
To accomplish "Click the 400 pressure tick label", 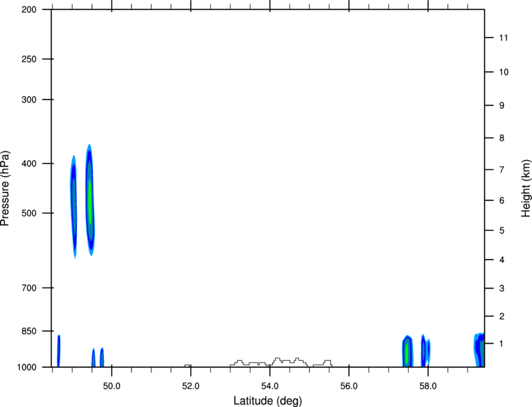I will click(x=29, y=163).
